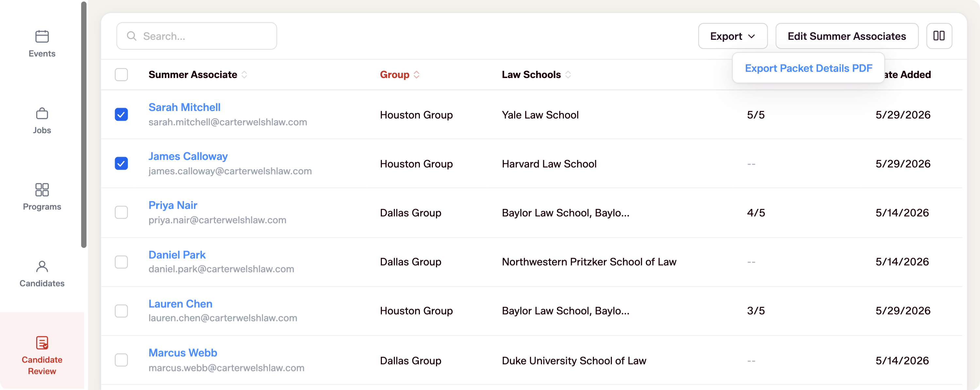Open the Events section in sidebar

pos(42,44)
